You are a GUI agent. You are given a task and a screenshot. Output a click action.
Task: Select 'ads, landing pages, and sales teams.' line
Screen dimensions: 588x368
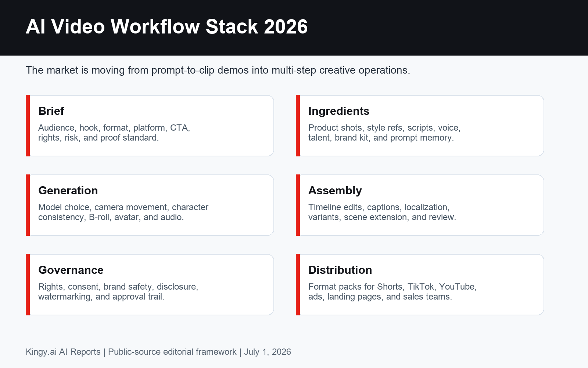click(380, 297)
